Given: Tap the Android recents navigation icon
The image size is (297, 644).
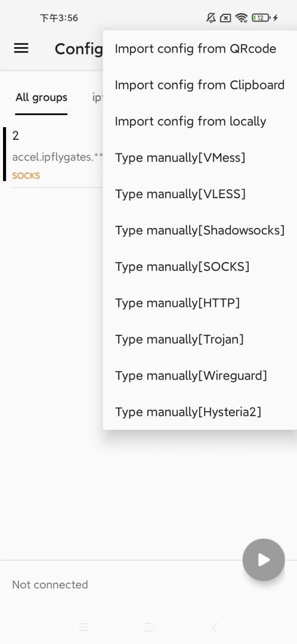Looking at the screenshot, I should (83, 627).
